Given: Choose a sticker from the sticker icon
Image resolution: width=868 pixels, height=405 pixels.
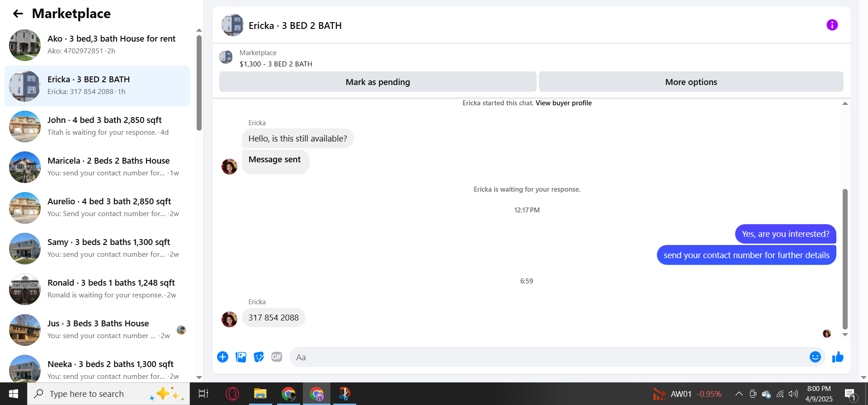Looking at the screenshot, I should [259, 357].
